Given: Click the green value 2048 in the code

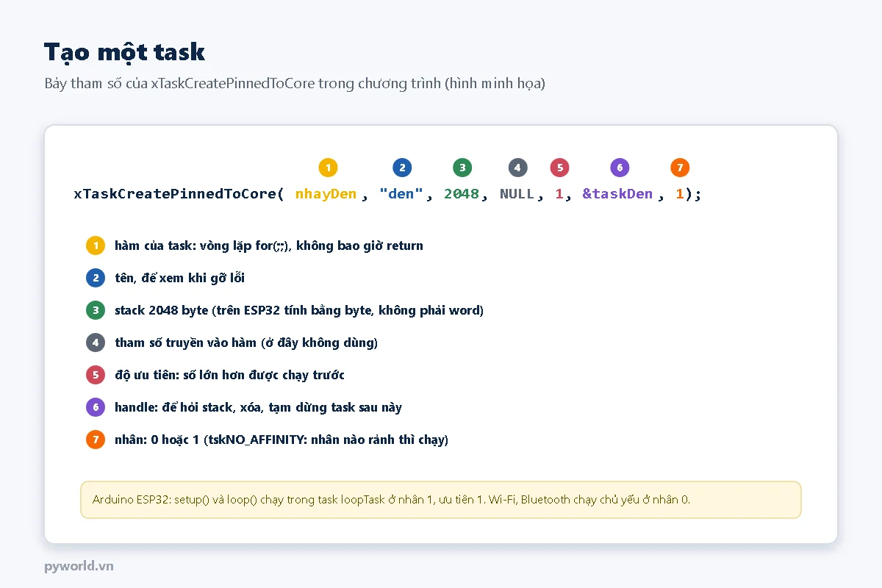Looking at the screenshot, I should [462, 194].
